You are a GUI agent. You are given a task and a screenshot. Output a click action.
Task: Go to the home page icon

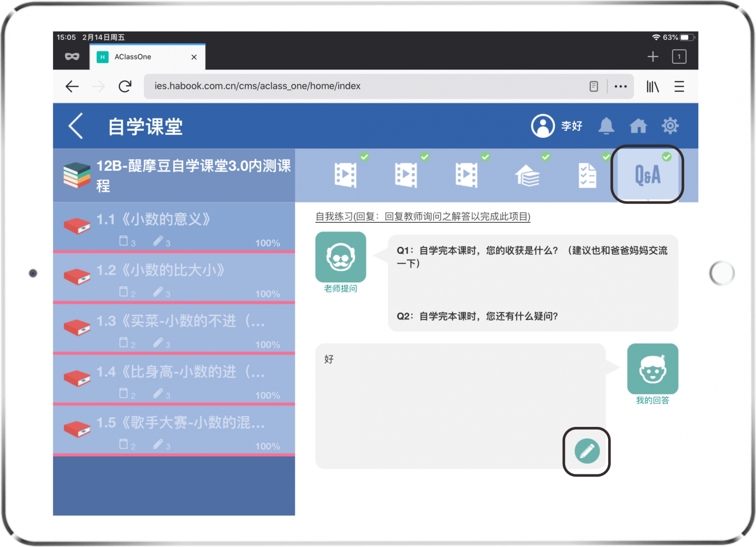[638, 126]
